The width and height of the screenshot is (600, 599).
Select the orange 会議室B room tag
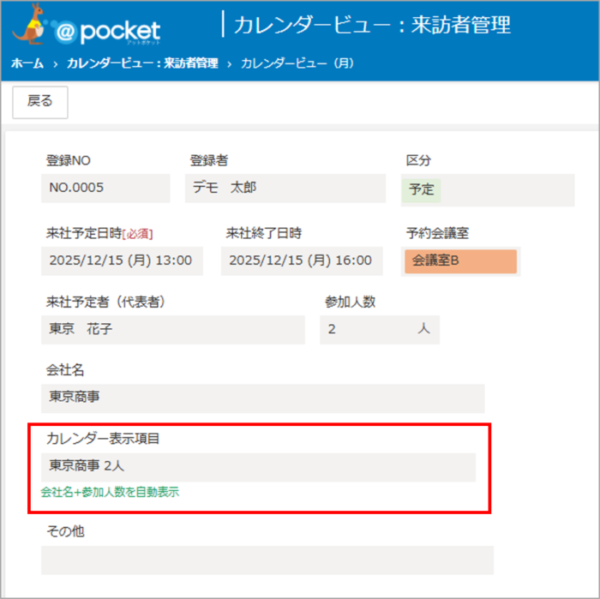(x=460, y=262)
